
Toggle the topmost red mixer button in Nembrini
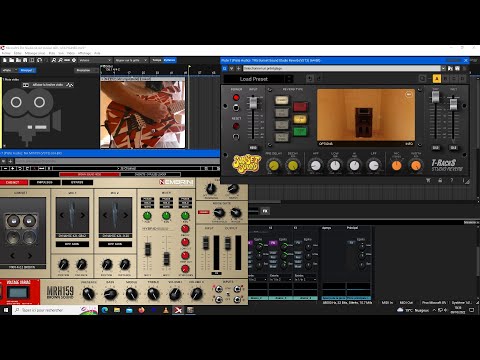point(185,229)
